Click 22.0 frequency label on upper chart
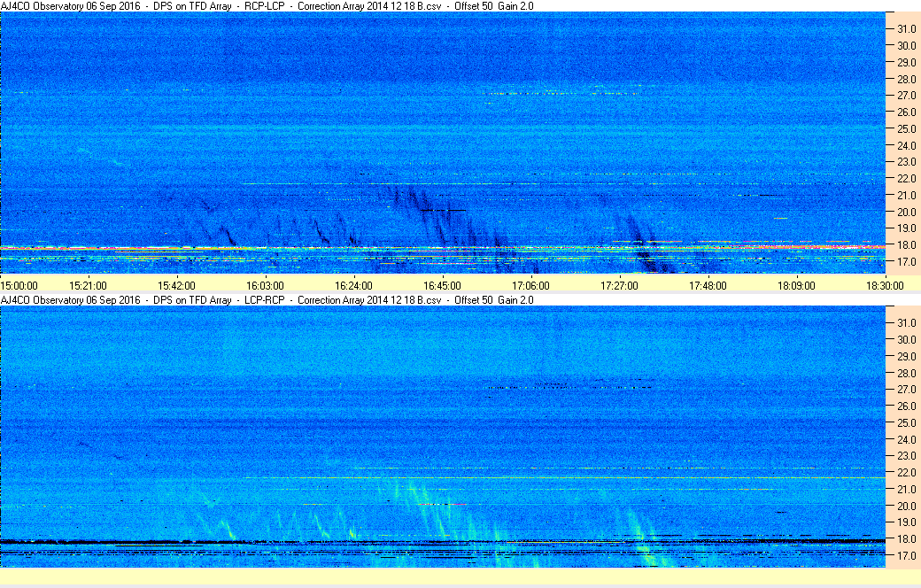The image size is (921, 588). pyautogui.click(x=903, y=179)
